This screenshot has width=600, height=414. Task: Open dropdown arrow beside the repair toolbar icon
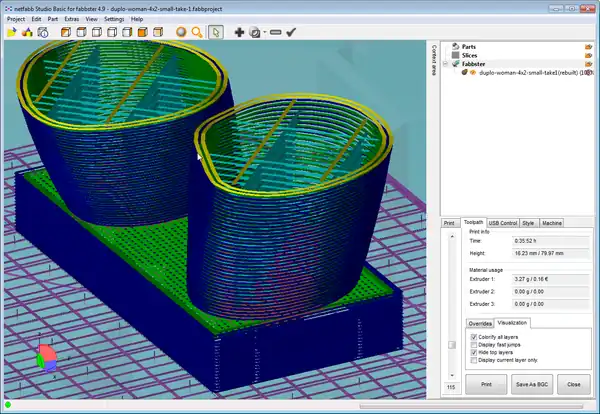pyautogui.click(x=265, y=32)
